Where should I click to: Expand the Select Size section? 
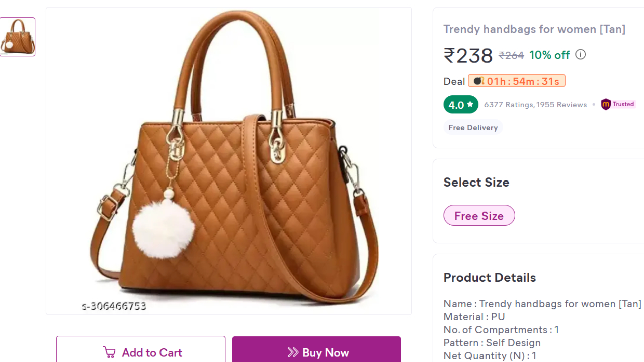click(x=476, y=182)
